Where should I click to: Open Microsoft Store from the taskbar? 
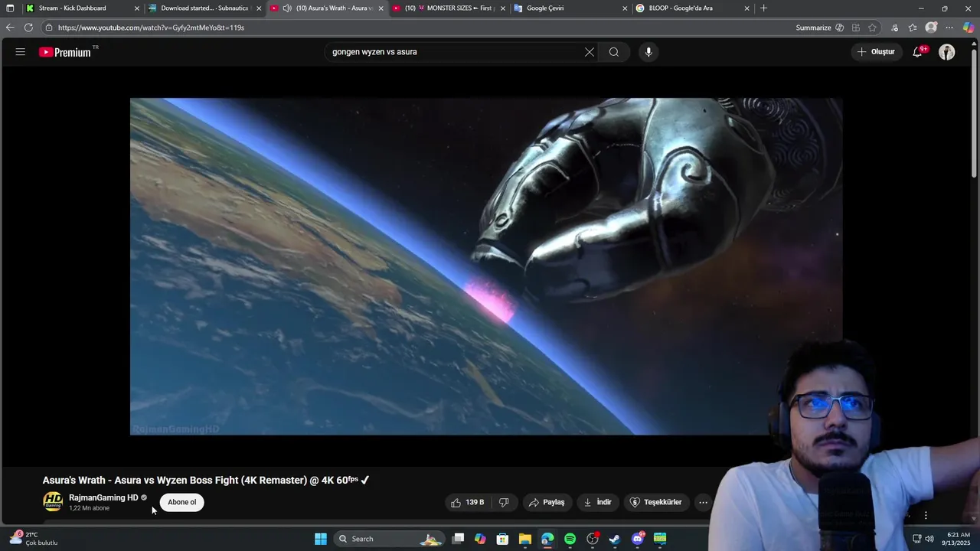click(x=502, y=539)
